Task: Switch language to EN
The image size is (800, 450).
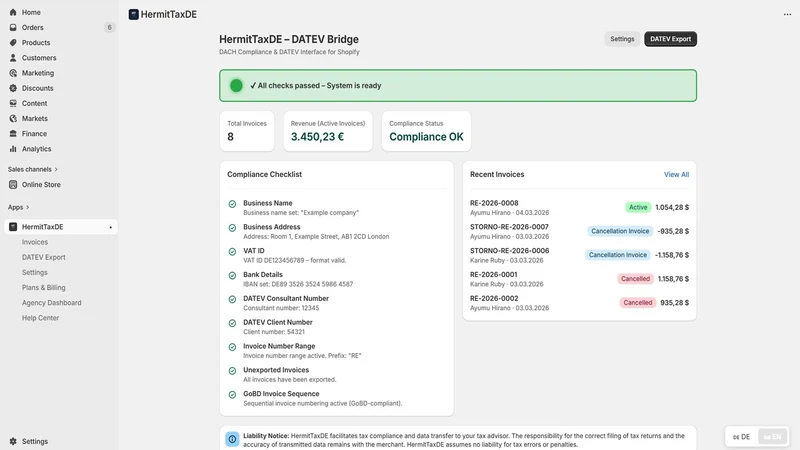Action: click(x=772, y=437)
